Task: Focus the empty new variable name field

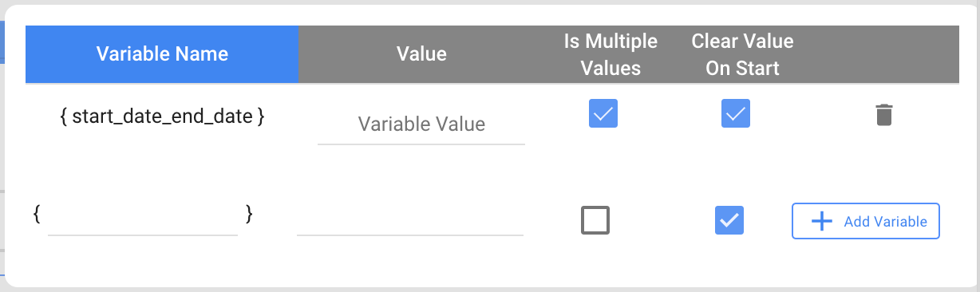Action: click(x=143, y=218)
